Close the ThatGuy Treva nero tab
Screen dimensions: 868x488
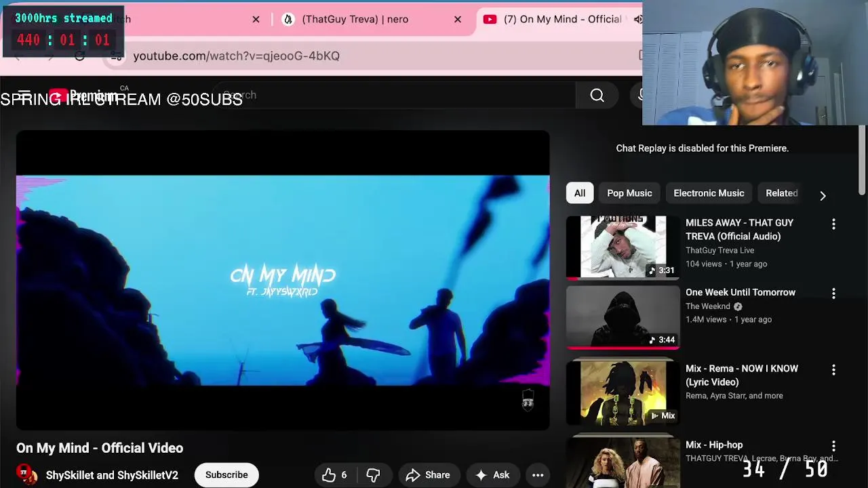click(x=458, y=19)
